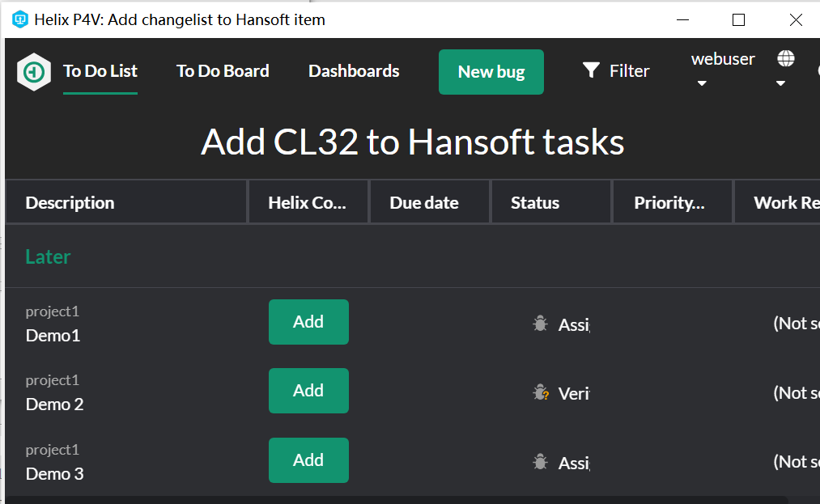Click the Filter funnel icon
Screen dimensions: 820x504
point(591,71)
